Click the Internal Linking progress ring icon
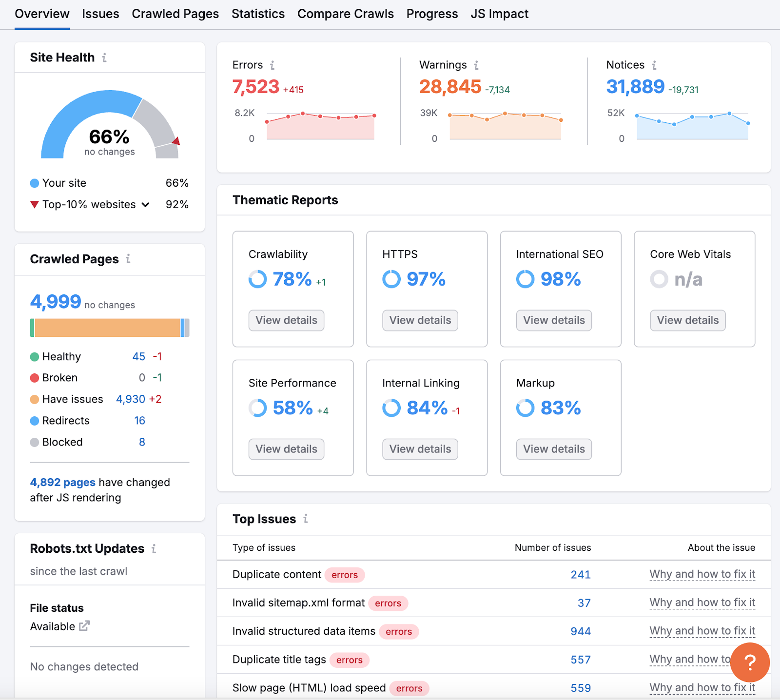Screen dimensions: 780x700 [x=391, y=408]
